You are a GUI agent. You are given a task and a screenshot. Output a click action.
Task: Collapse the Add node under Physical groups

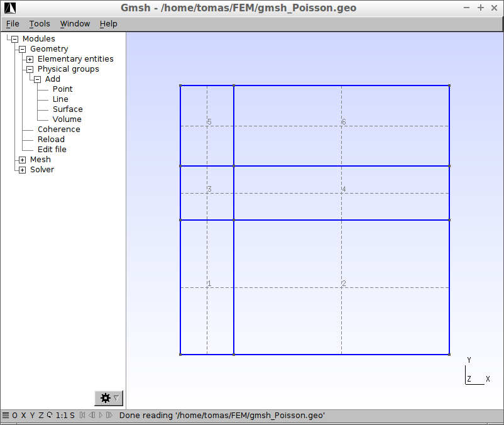pyautogui.click(x=38, y=79)
